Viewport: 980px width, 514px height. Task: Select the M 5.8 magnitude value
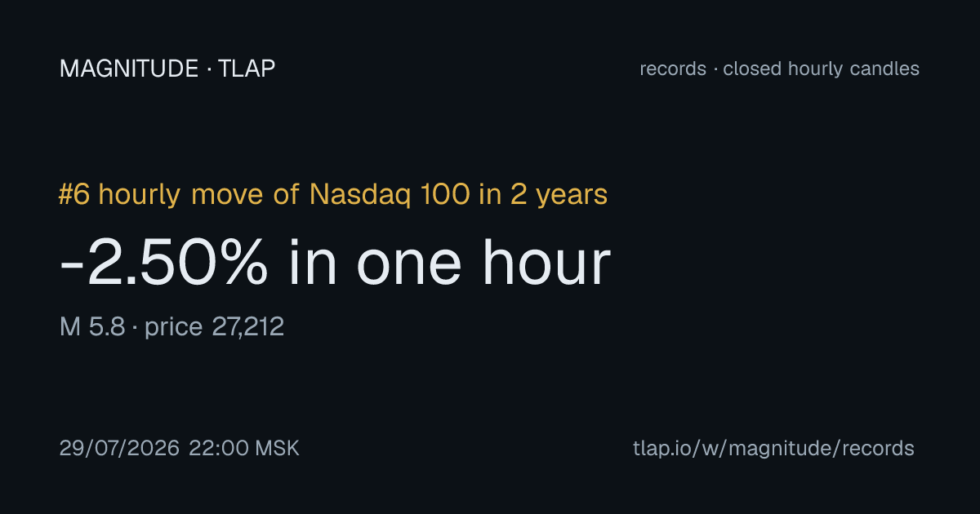(x=92, y=328)
